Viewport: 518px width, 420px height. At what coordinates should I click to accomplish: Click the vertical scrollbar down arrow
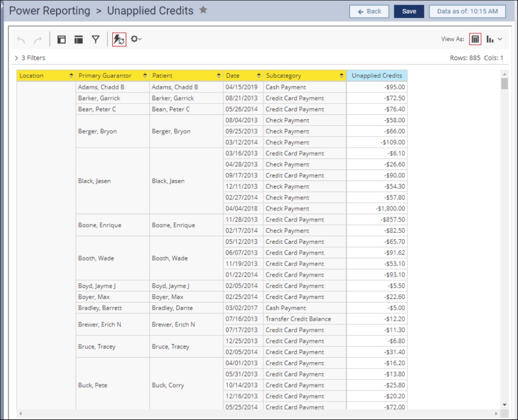(505, 404)
